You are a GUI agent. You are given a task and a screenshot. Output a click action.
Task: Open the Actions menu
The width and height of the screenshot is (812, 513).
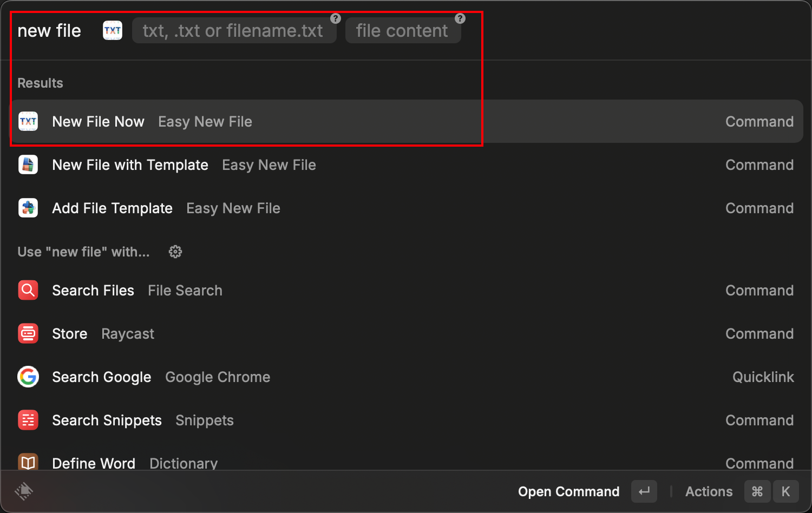point(709,491)
